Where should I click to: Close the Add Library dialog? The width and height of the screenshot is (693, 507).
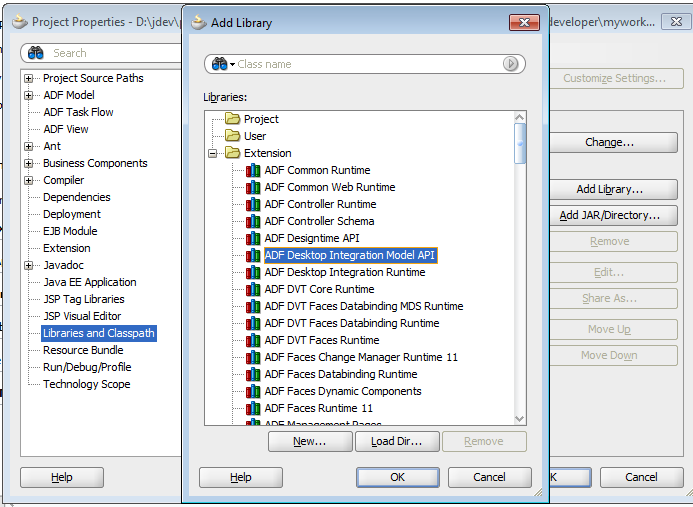coord(524,23)
